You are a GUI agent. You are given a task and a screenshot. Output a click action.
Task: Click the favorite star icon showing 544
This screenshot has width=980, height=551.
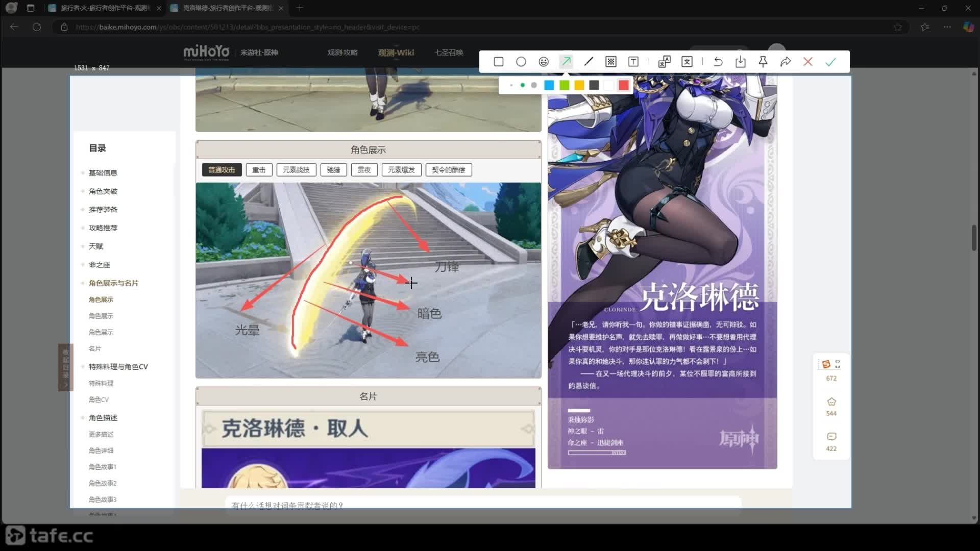tap(831, 402)
